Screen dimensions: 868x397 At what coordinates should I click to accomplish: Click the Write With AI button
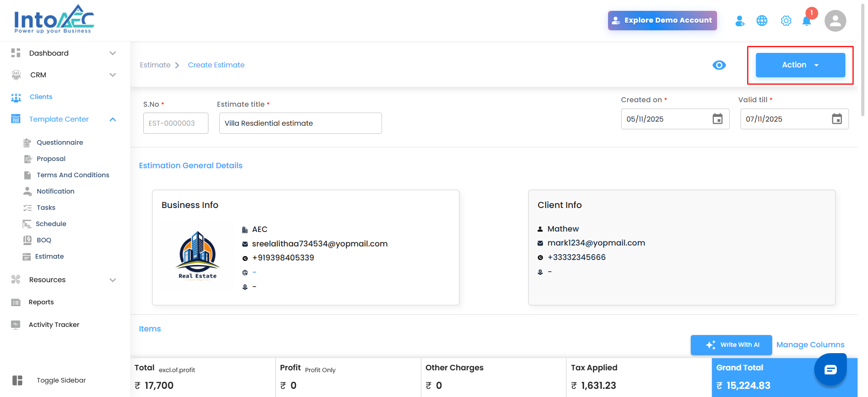(x=731, y=345)
